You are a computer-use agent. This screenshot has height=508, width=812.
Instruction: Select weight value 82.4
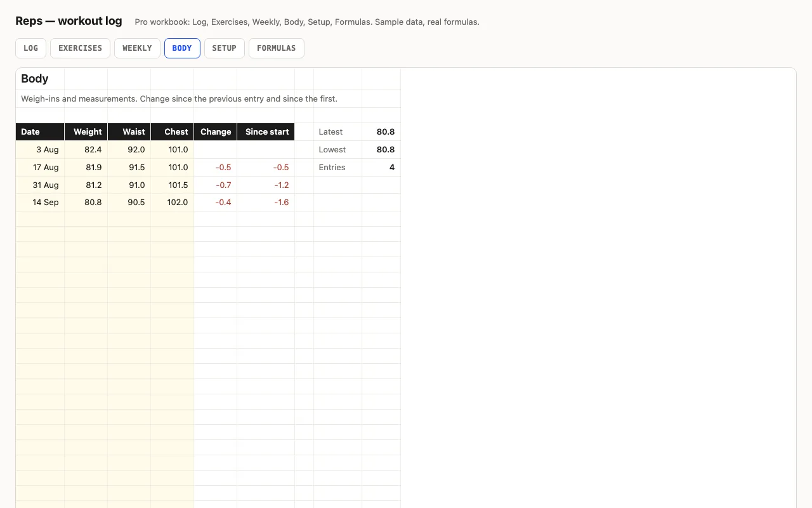(86, 150)
